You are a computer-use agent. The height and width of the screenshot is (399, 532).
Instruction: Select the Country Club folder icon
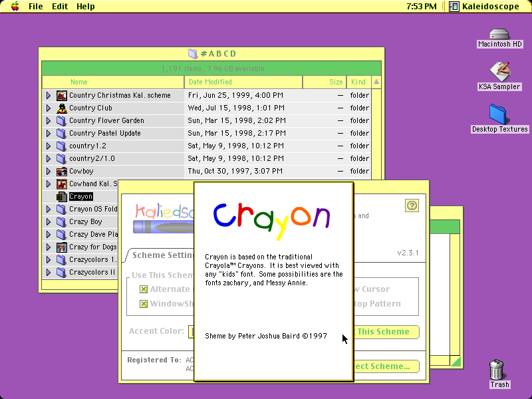61,108
